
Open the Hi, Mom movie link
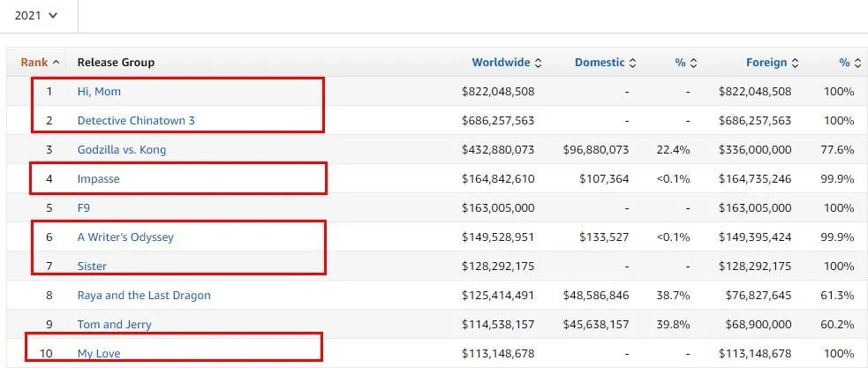pos(99,92)
